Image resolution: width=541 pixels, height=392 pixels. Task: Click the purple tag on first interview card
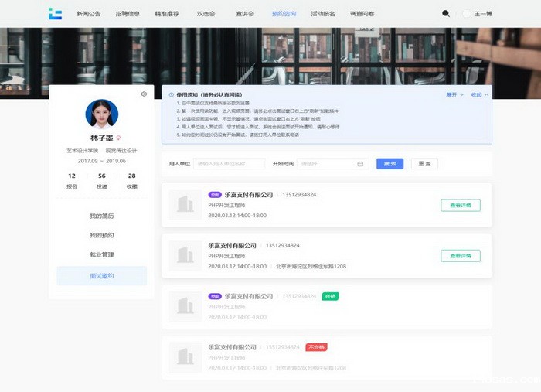pyautogui.click(x=215, y=195)
